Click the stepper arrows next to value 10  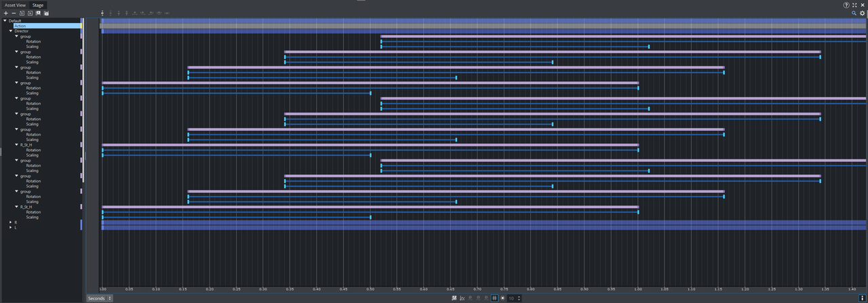coord(519,298)
